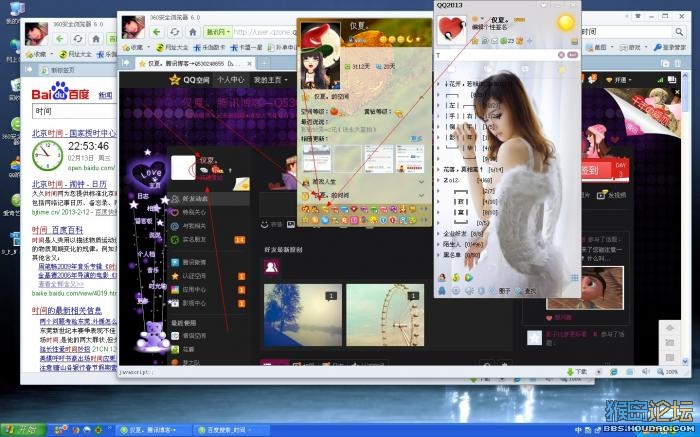This screenshot has width=700, height=437.
Task: Open the application grid icon in QQ panel
Action: [x=574, y=278]
